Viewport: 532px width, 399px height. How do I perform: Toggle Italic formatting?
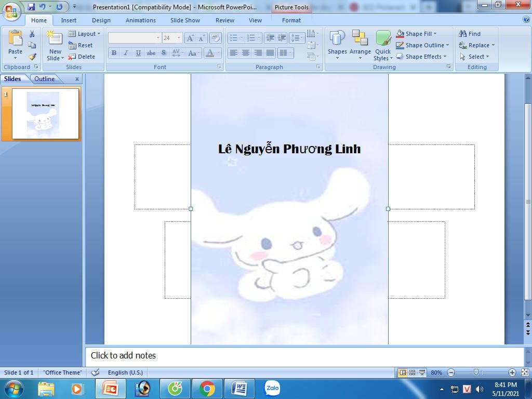click(126, 52)
